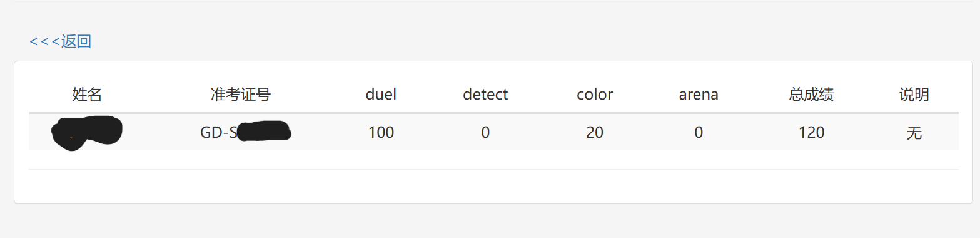Viewport: 980px width, 238px height.
Task: Select the 姓名 column header
Action: point(87,95)
